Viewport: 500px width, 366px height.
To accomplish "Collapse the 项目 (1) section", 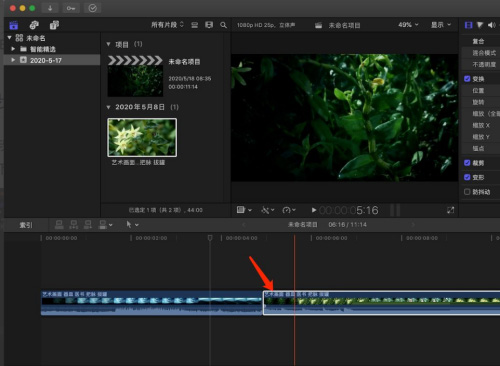I will (108, 44).
